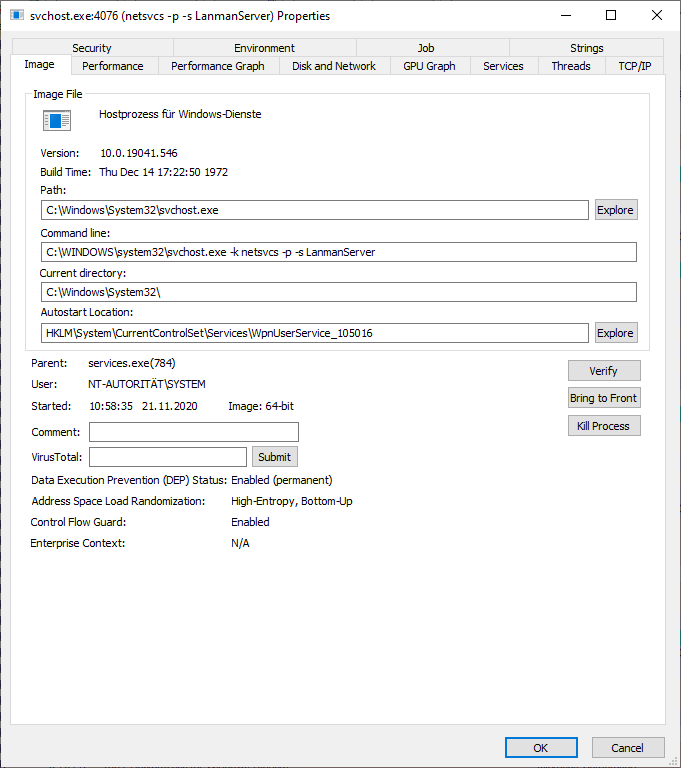Dismiss dialog with Cancel button
The height and width of the screenshot is (768, 681).
point(628,748)
